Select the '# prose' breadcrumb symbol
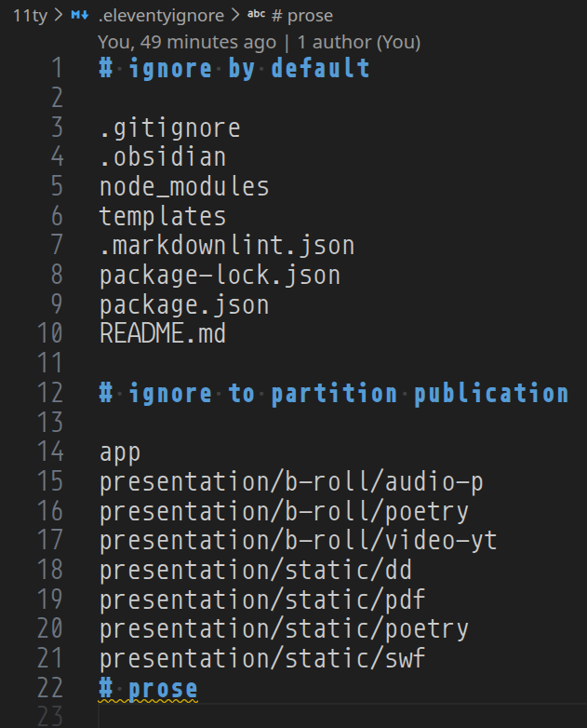587x728 pixels. click(x=301, y=16)
